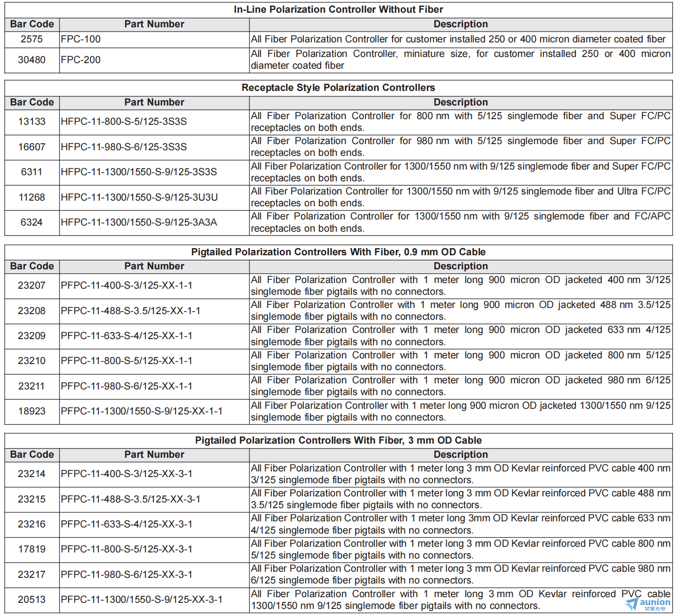This screenshot has height=616, width=676.
Task: Click bar code "23211"
Action: pyautogui.click(x=32, y=386)
